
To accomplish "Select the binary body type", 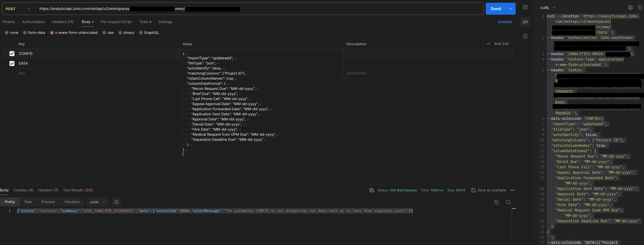I will click(x=120, y=33).
